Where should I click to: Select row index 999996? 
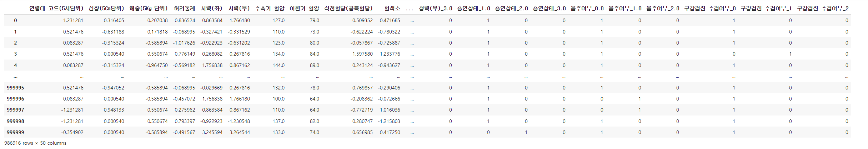(x=15, y=99)
